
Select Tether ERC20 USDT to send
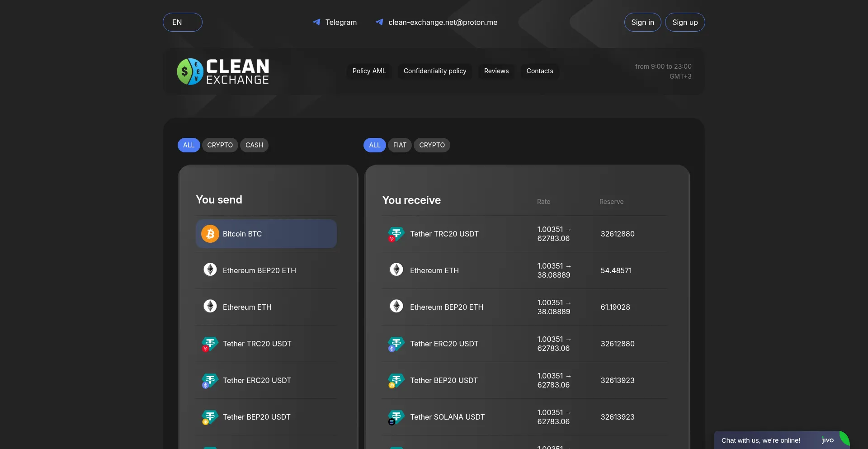click(266, 380)
